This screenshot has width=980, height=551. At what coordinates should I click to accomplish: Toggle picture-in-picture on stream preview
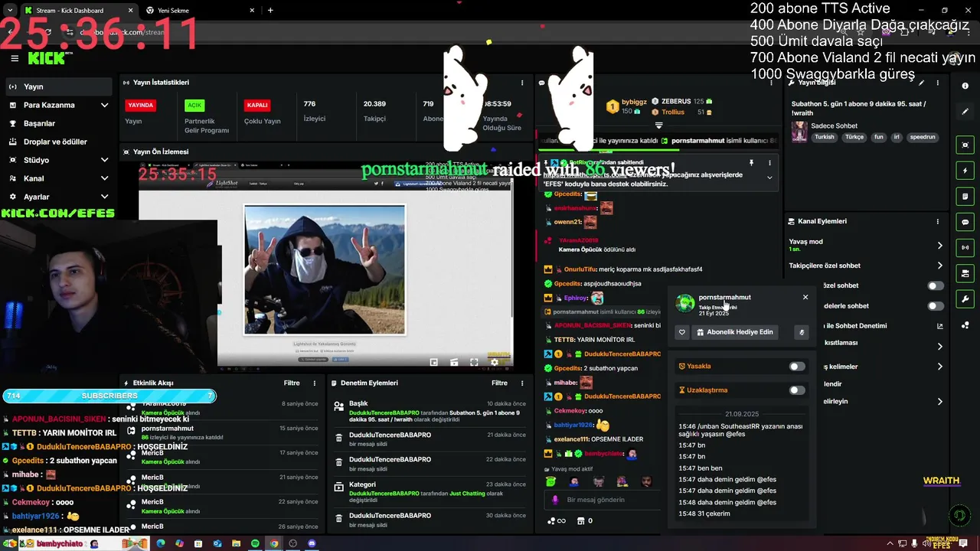click(434, 363)
